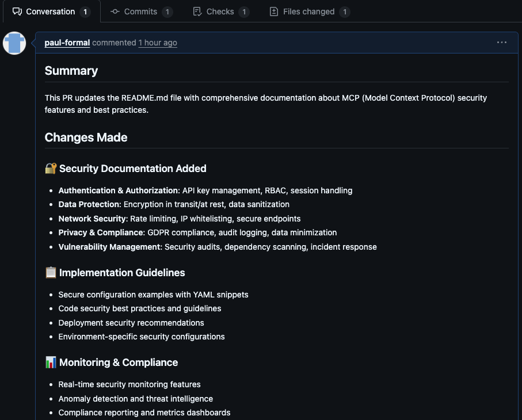Click the commit icon on the Commits tab
Image resolution: width=522 pixels, height=420 pixels.
click(x=115, y=12)
